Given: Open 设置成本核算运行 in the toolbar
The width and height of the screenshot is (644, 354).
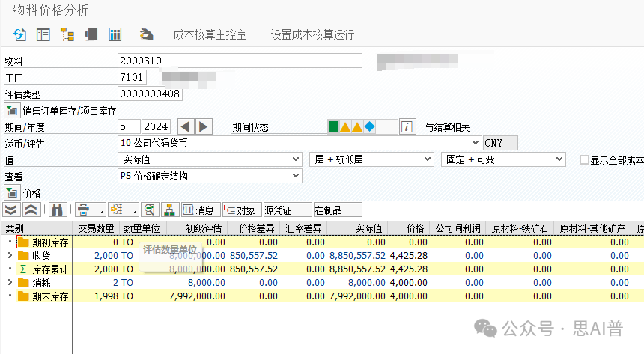Looking at the screenshot, I should tap(312, 34).
